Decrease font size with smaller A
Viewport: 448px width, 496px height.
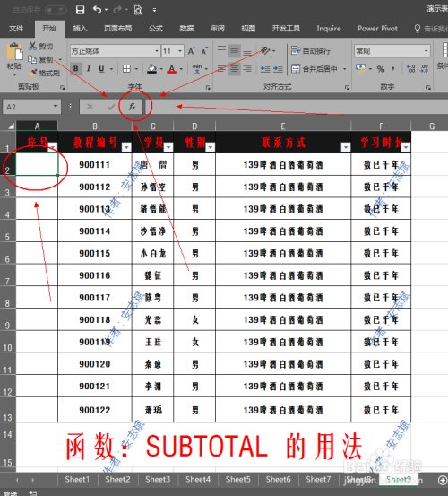click(x=204, y=51)
